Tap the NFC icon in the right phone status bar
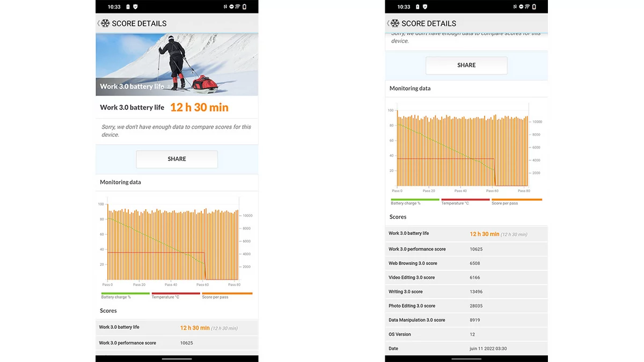644x362 pixels. click(x=514, y=7)
